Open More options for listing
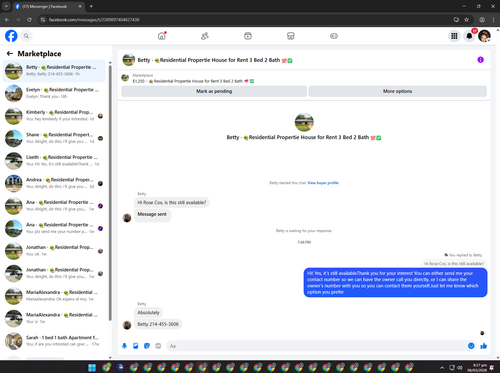 click(397, 91)
